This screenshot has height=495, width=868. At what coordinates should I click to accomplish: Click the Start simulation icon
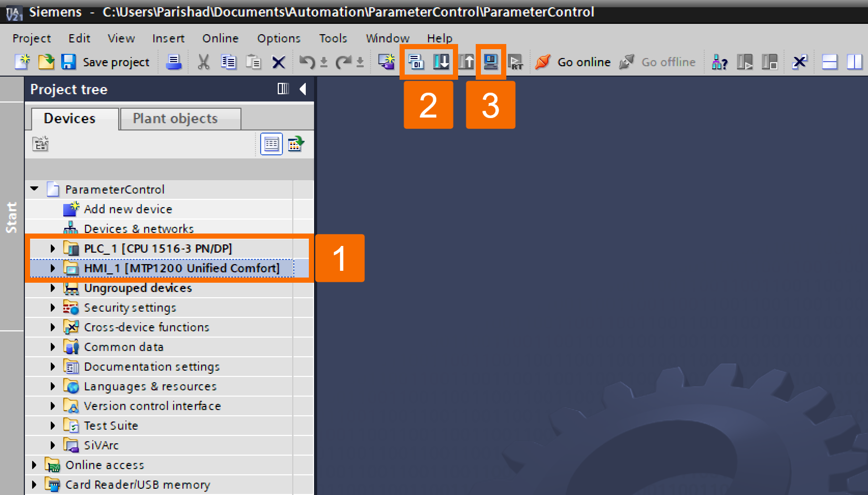pos(490,62)
